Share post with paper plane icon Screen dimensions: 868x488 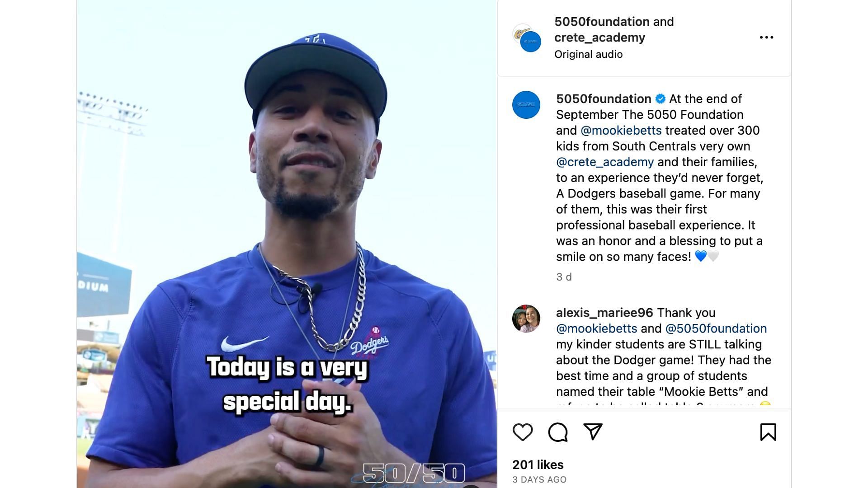coord(593,432)
